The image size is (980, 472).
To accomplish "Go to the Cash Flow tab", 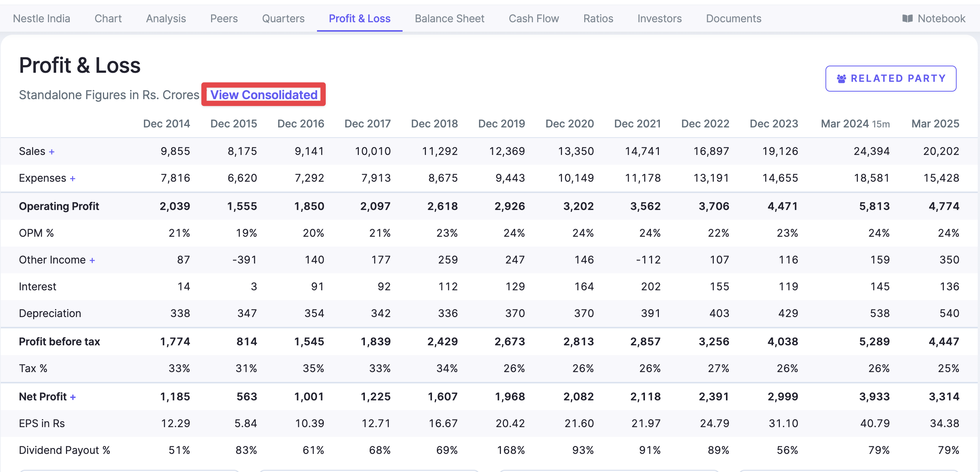I will pos(533,18).
